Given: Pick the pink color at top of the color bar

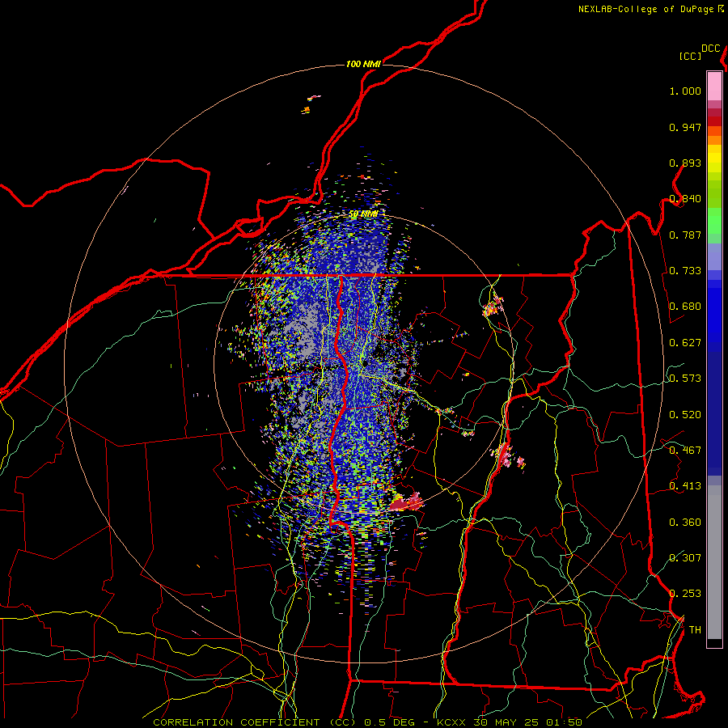Looking at the screenshot, I should tap(714, 86).
